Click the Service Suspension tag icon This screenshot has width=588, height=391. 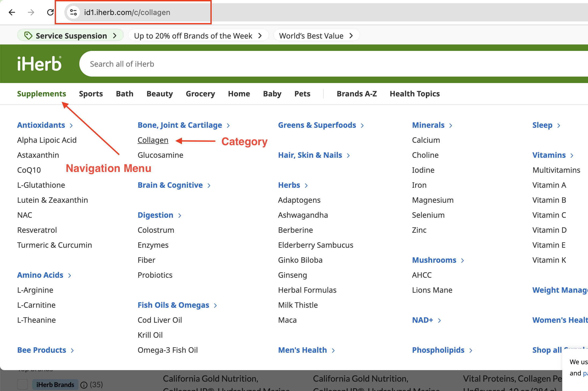click(28, 35)
